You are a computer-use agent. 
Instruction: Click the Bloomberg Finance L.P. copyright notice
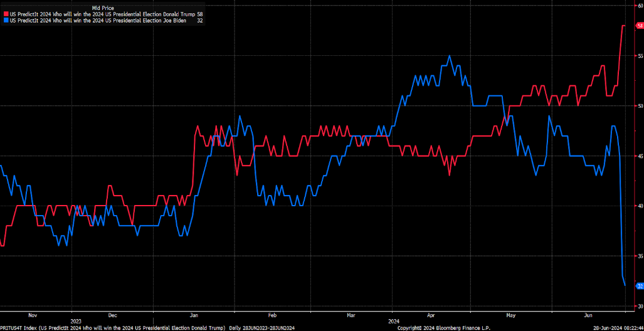pyautogui.click(x=443, y=328)
